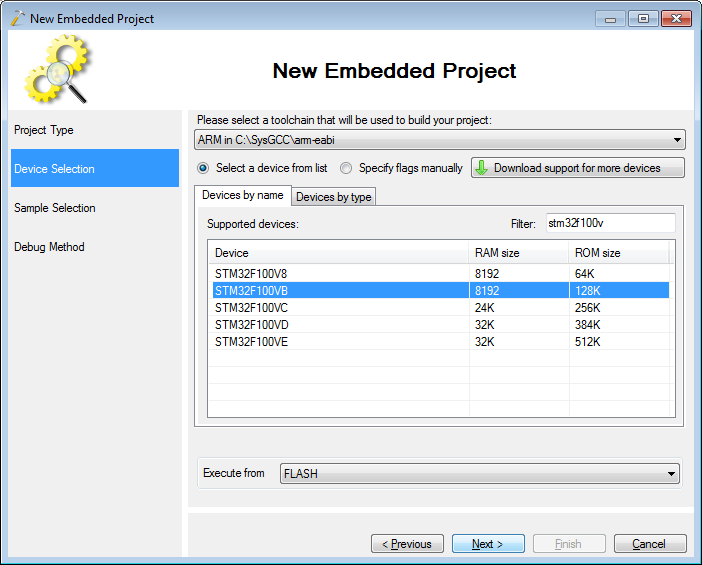Choose 'Specify flags manually' radio option
Image resolution: width=702 pixels, height=565 pixels.
pyautogui.click(x=346, y=168)
